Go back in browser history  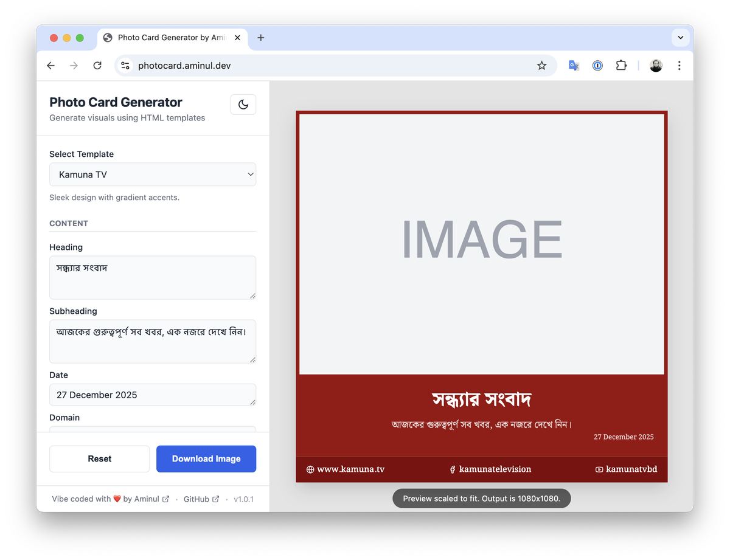tap(50, 66)
